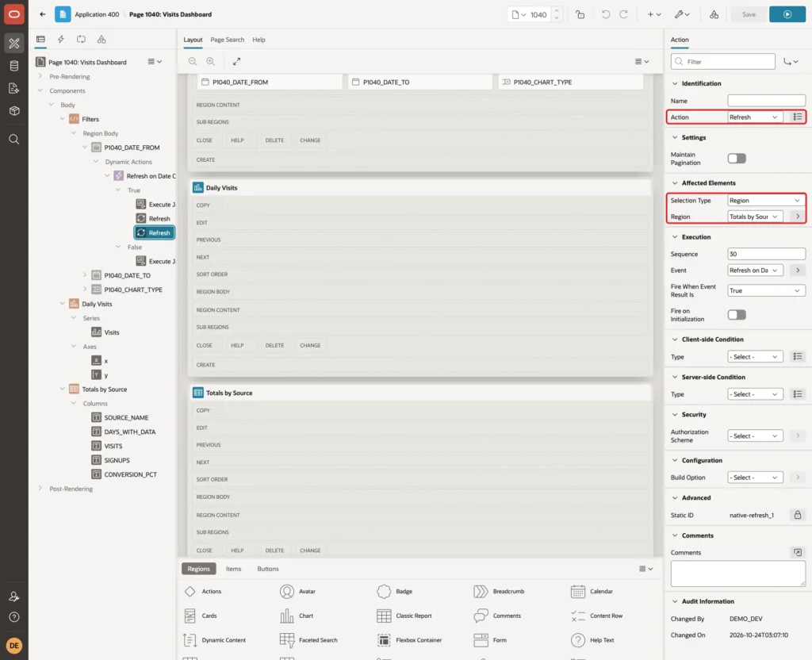Toggle Maintain Pagination switch

(x=737, y=159)
